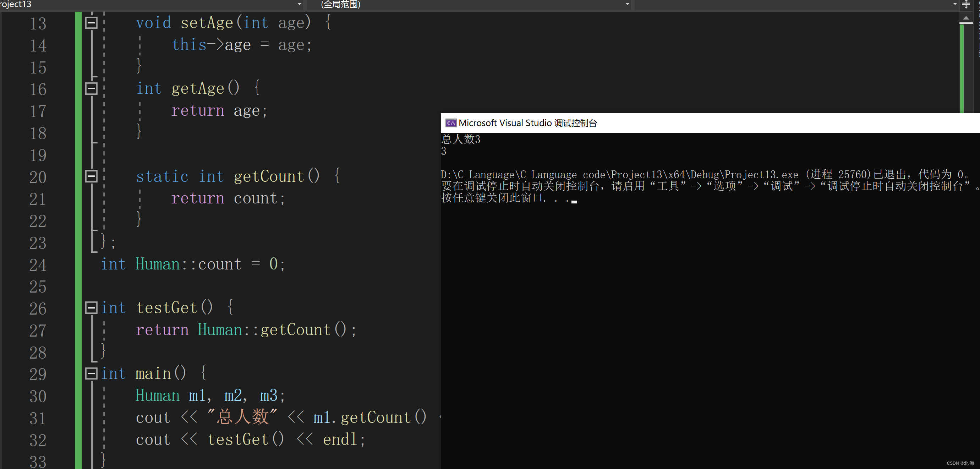980x469 pixels.
Task: Click testGet call on line 32
Action: (x=245, y=439)
